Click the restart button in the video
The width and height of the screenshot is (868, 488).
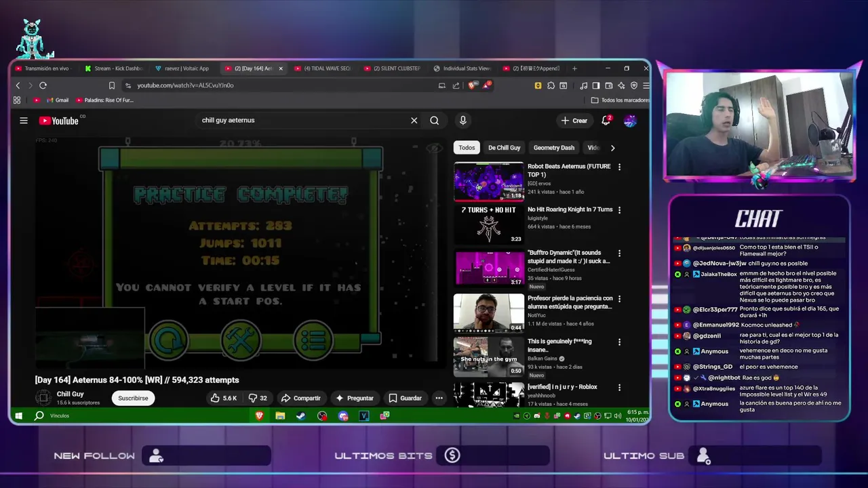[168, 339]
